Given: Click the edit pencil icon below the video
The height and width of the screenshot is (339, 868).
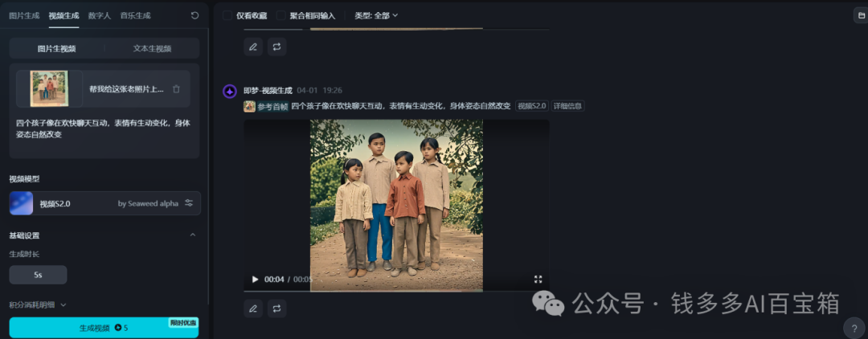Looking at the screenshot, I should [253, 308].
